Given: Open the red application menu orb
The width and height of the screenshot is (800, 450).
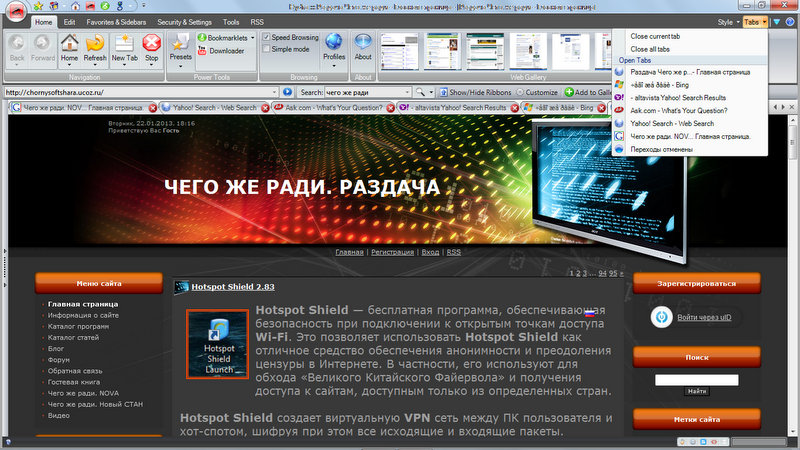Looking at the screenshot, I should pos(16,11).
